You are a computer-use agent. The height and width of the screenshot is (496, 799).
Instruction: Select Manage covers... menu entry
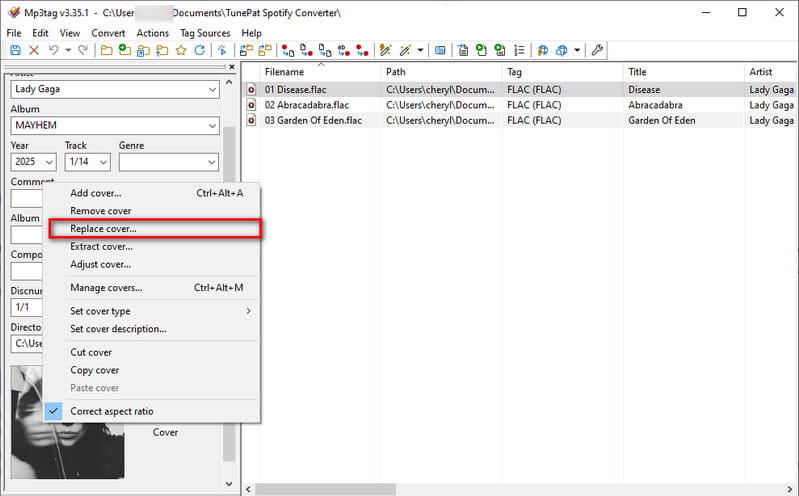pos(152,288)
